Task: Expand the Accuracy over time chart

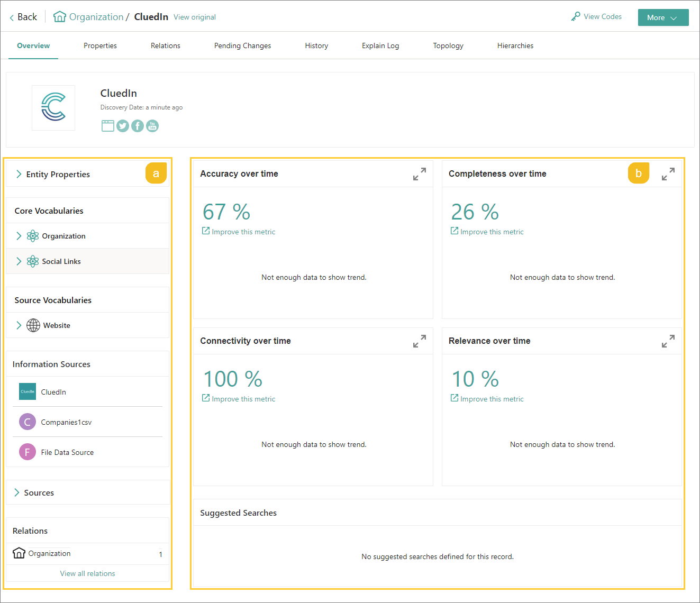Action: tap(420, 174)
